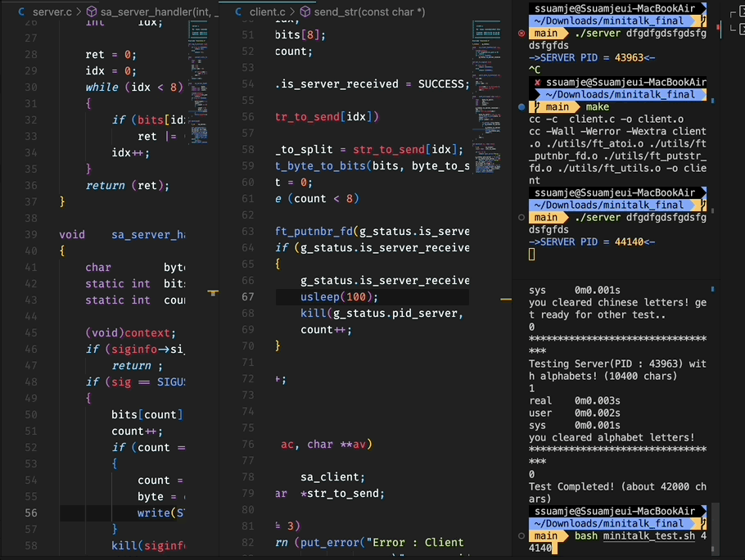Viewport: 745px width, 560px height.
Task: Click line number 76 in client.c
Action: pyautogui.click(x=247, y=445)
